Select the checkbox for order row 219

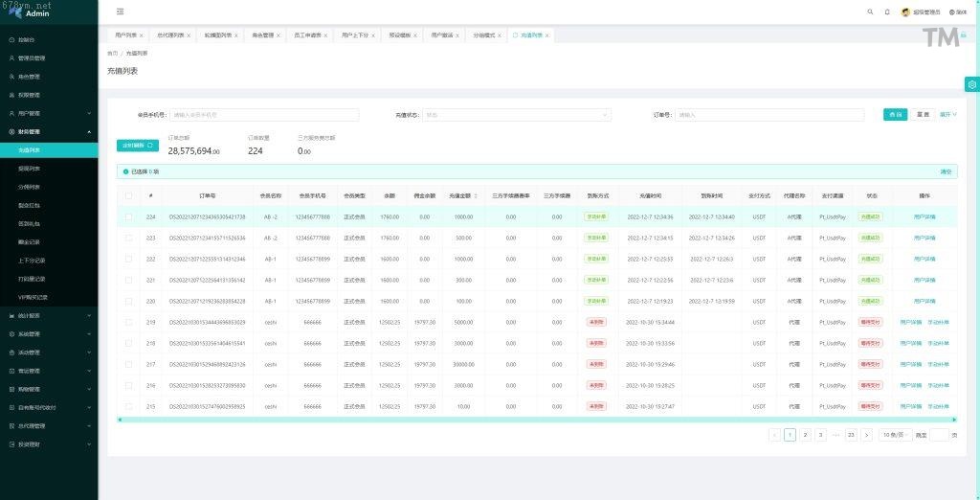tap(129, 322)
